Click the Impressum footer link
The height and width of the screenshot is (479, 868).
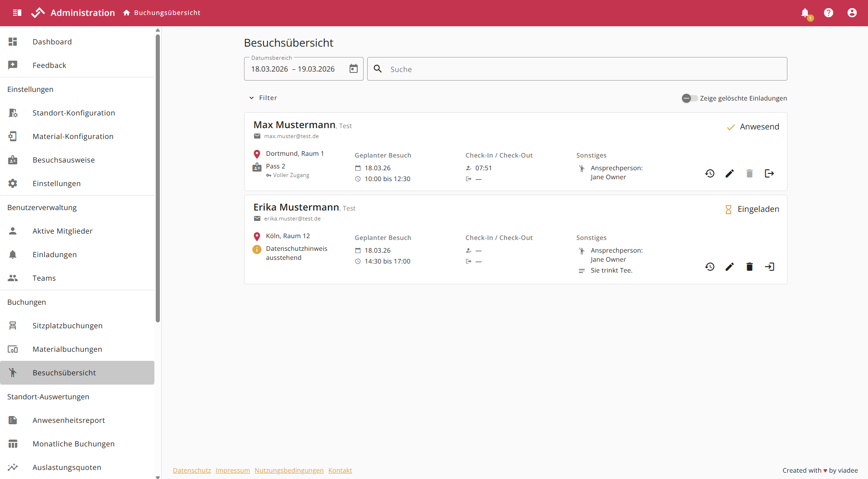click(x=232, y=470)
